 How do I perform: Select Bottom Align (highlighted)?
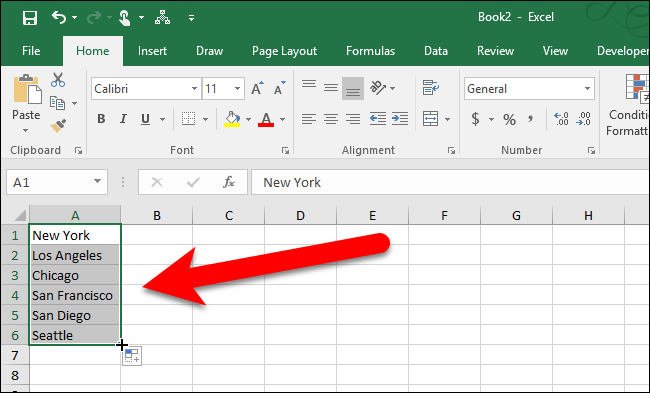click(x=353, y=88)
